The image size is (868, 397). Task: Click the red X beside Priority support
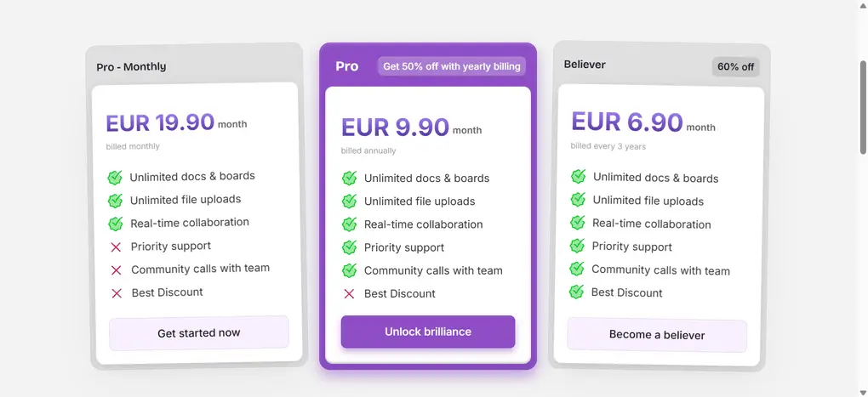click(x=116, y=247)
